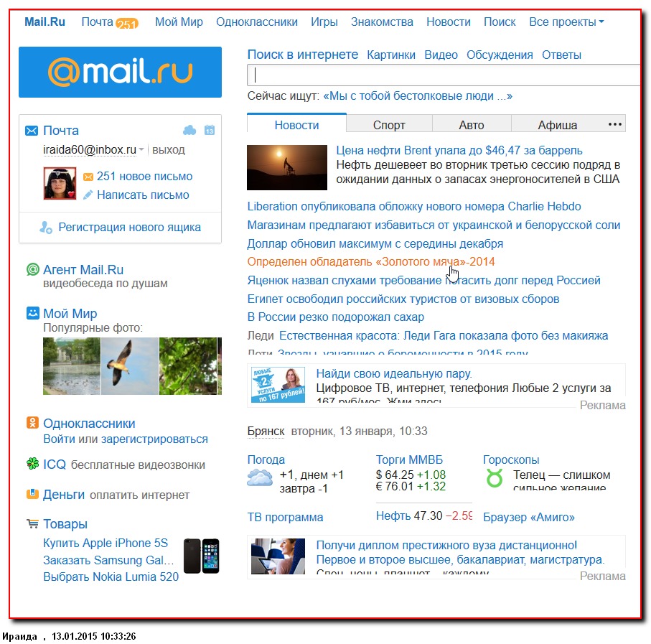Viewport: 651px width, 644px height.
Task: Click the dating ad banner image
Action: click(x=278, y=385)
